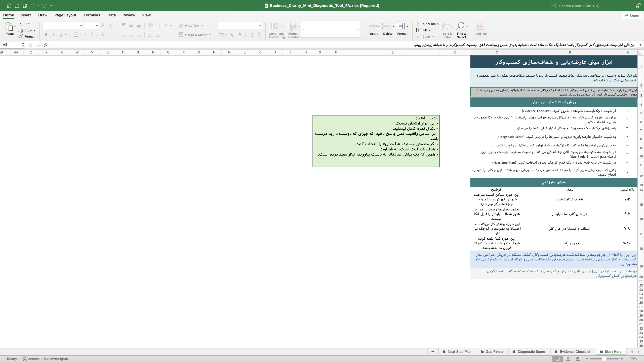644x362 pixels.
Task: Open Format as Table
Action: click(x=293, y=30)
